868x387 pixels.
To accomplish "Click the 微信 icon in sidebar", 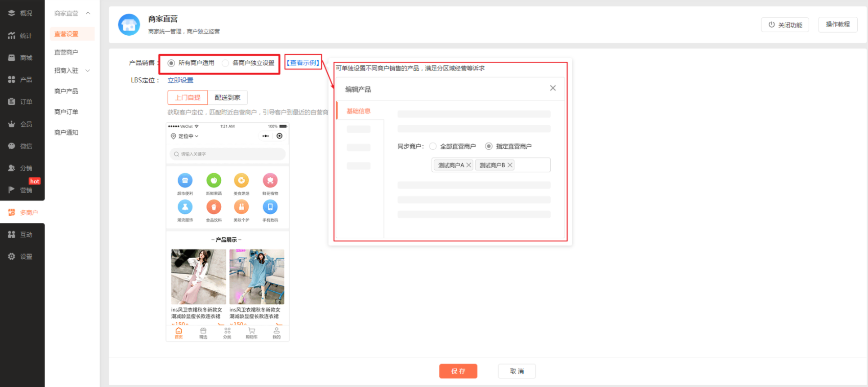I will pos(11,146).
